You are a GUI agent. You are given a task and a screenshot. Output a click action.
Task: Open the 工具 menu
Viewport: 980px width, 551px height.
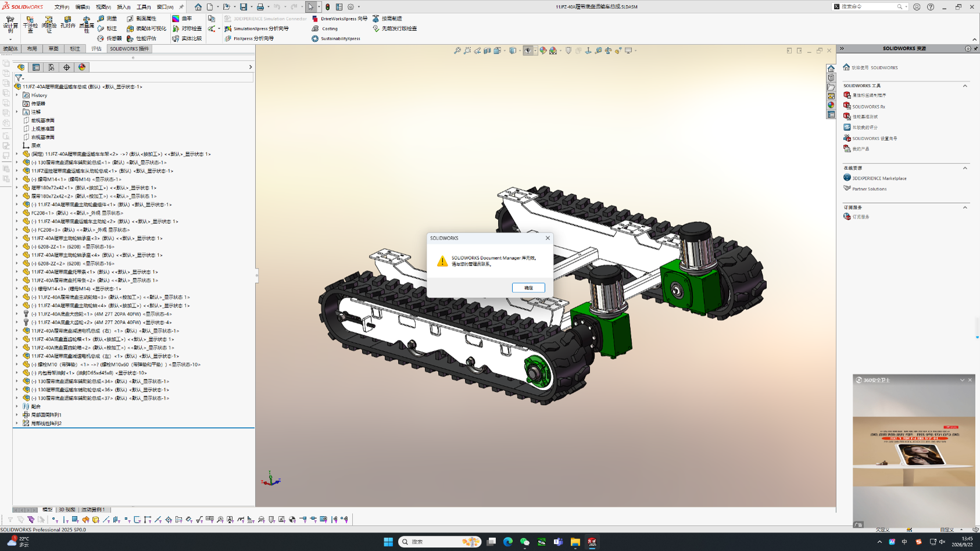click(x=143, y=7)
